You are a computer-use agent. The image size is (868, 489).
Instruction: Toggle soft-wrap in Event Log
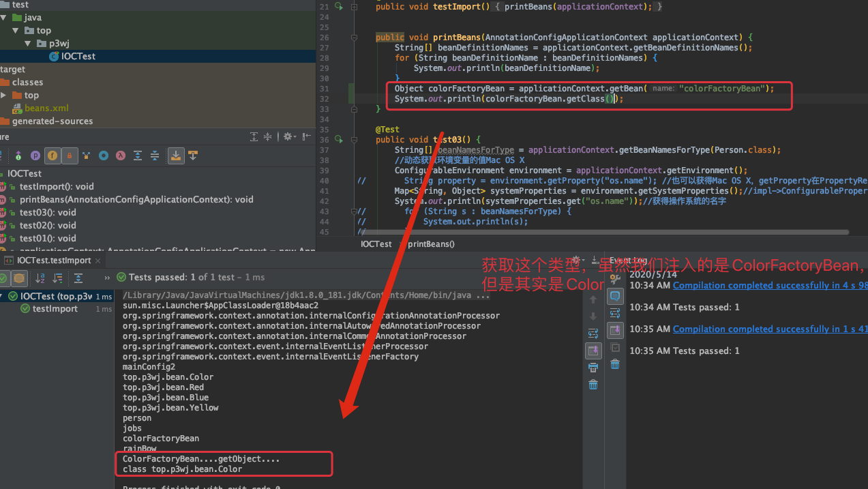click(615, 313)
